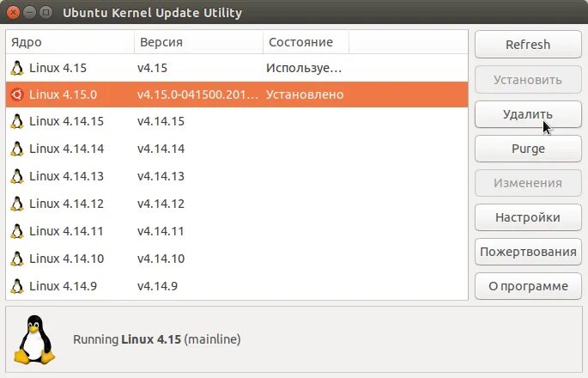588x378 pixels.
Task: Sort list by the Ядро column header
Action: (x=70, y=42)
